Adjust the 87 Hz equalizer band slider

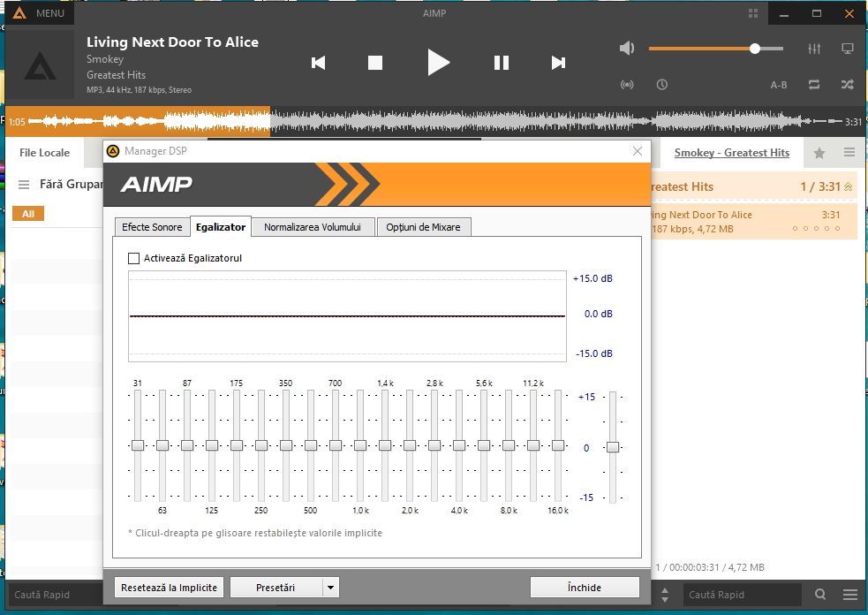[x=187, y=445]
